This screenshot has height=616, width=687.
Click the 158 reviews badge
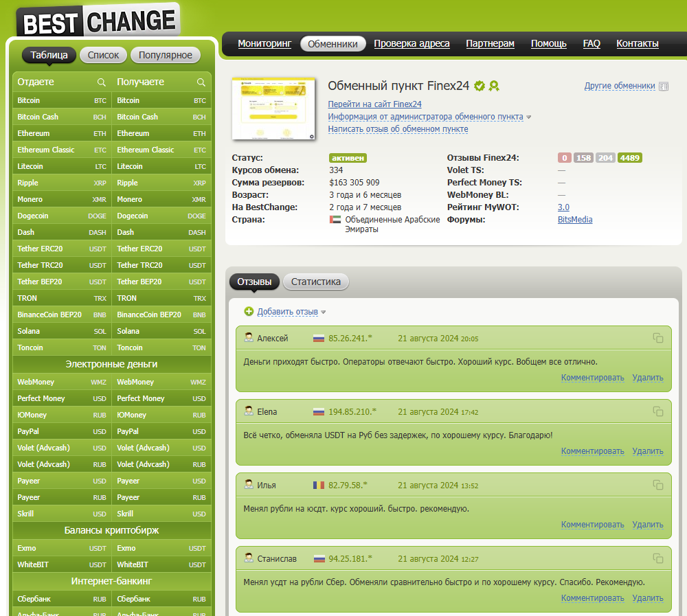(583, 158)
